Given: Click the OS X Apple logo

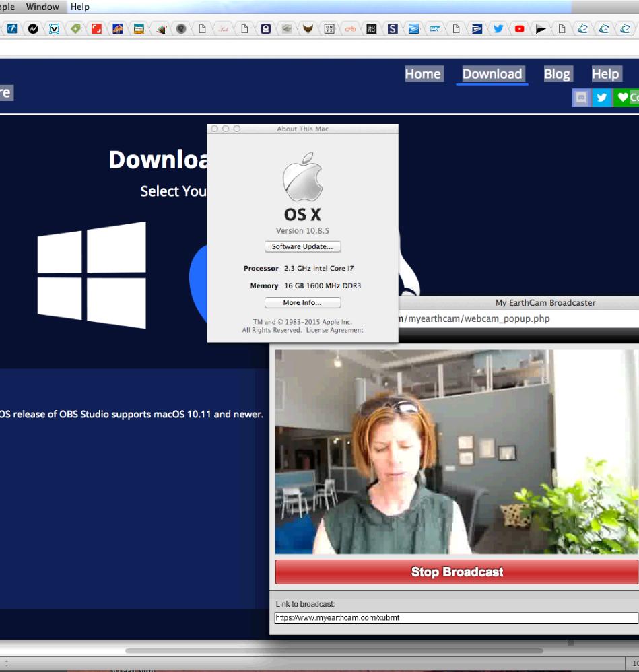Looking at the screenshot, I should pos(302,177).
